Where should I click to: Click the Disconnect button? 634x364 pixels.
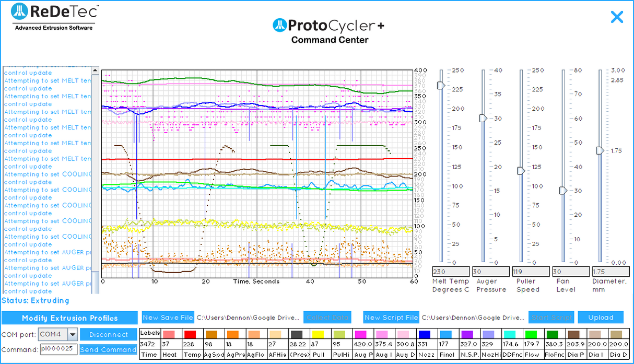click(108, 334)
